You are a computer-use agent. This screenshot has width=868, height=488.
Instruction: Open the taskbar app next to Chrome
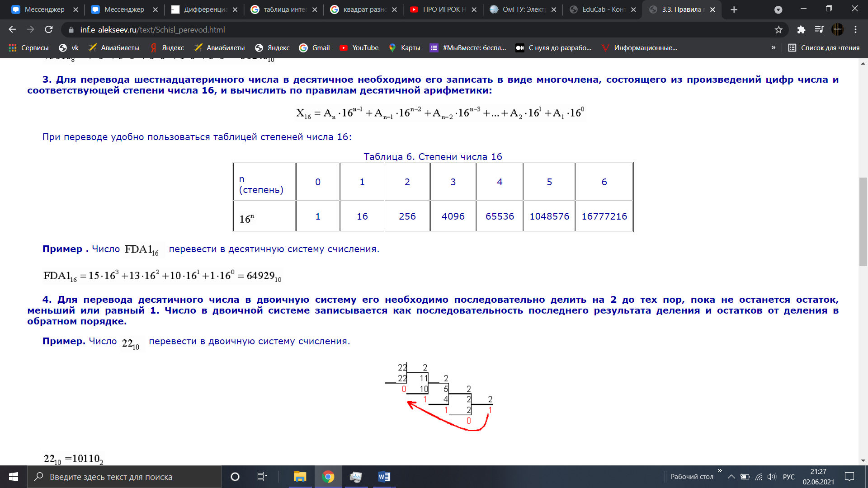[356, 477]
